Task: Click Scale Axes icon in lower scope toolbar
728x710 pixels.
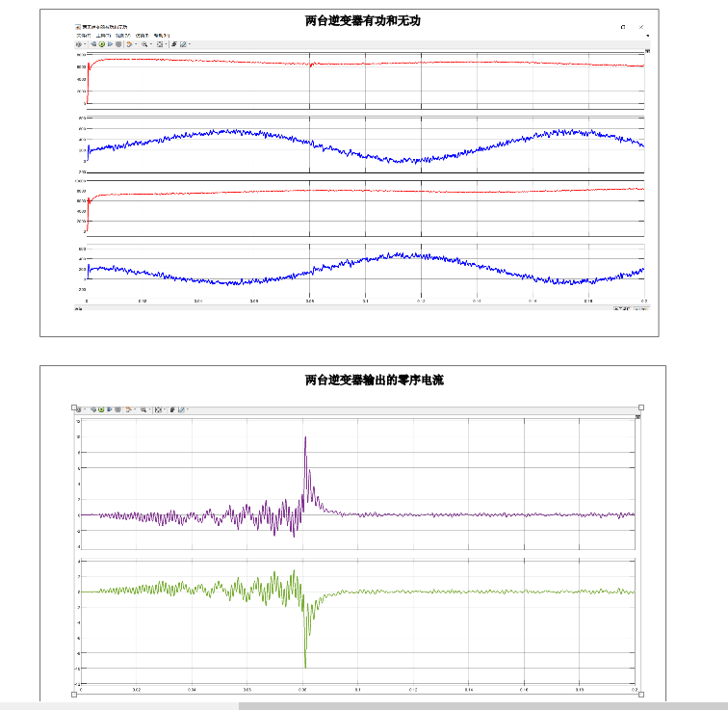Action: 158,409
